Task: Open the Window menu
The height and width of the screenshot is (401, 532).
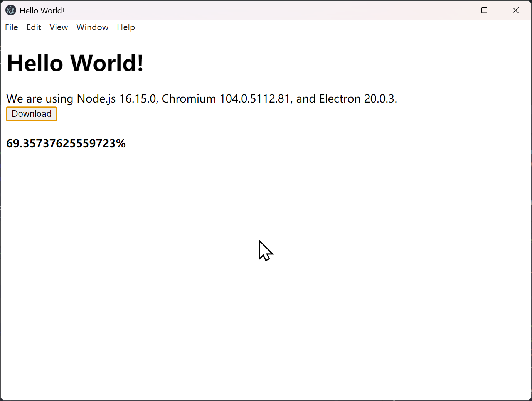Action: click(x=93, y=27)
